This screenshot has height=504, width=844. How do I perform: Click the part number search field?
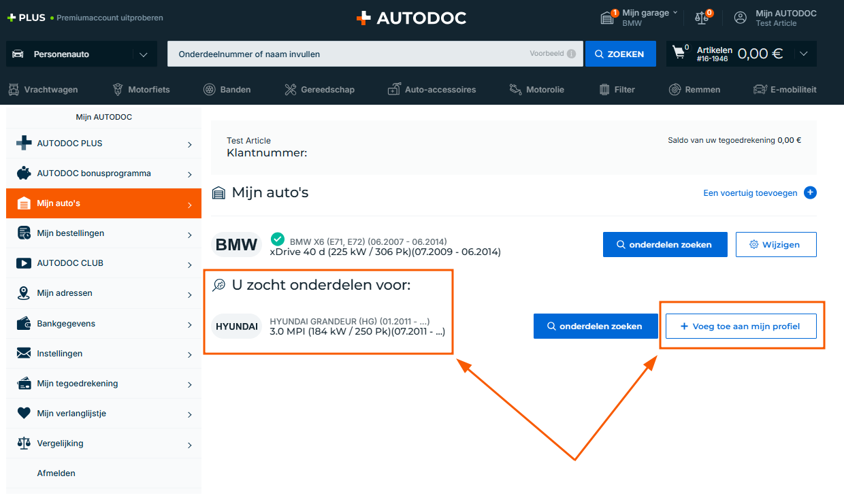[x=347, y=54]
